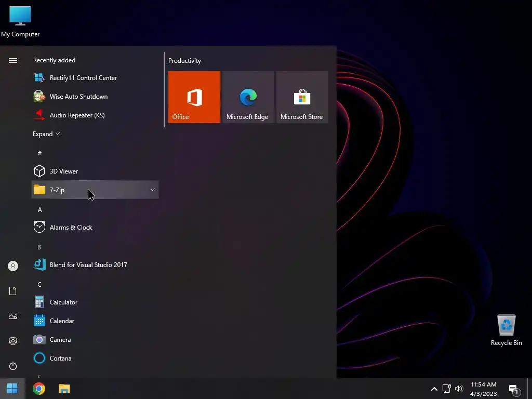Open the notification center icon
This screenshot has height=399, width=532.
pos(514,390)
